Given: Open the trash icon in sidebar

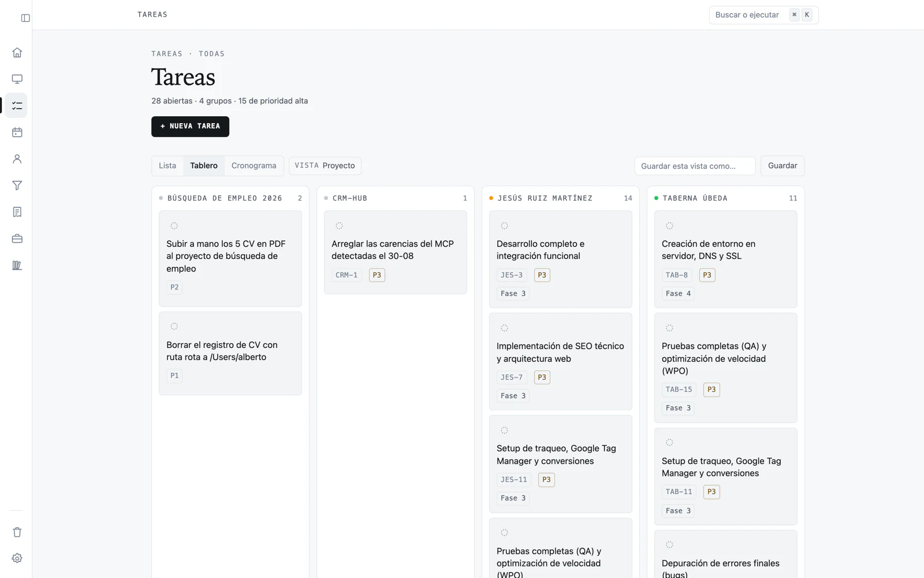Looking at the screenshot, I should pyautogui.click(x=17, y=532).
